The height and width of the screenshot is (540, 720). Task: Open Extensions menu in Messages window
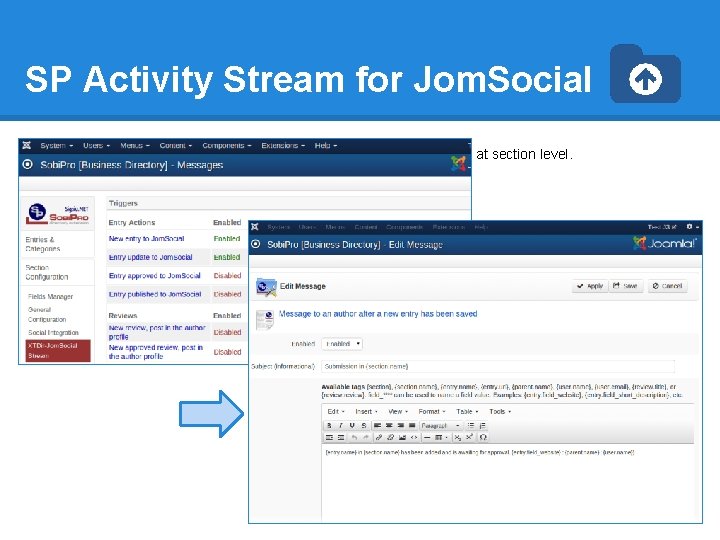point(283,146)
